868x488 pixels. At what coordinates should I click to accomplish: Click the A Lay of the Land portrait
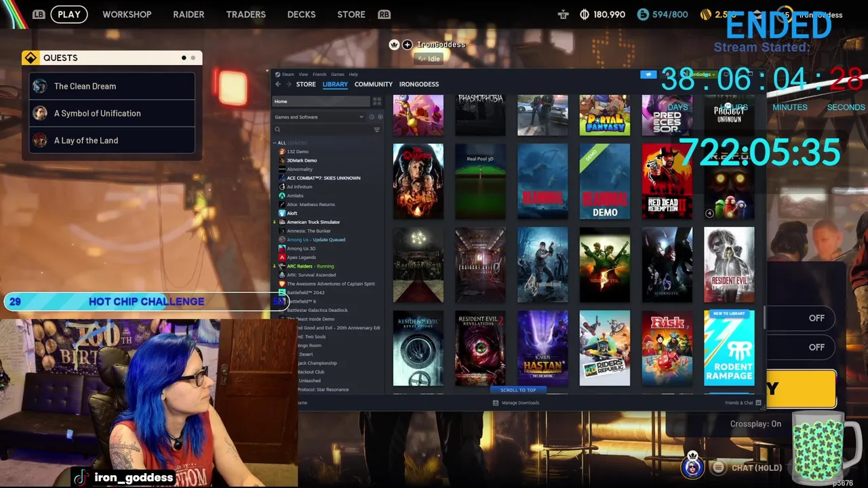(x=40, y=140)
